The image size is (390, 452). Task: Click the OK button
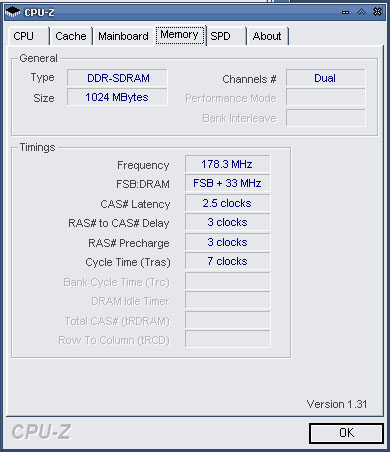(346, 433)
